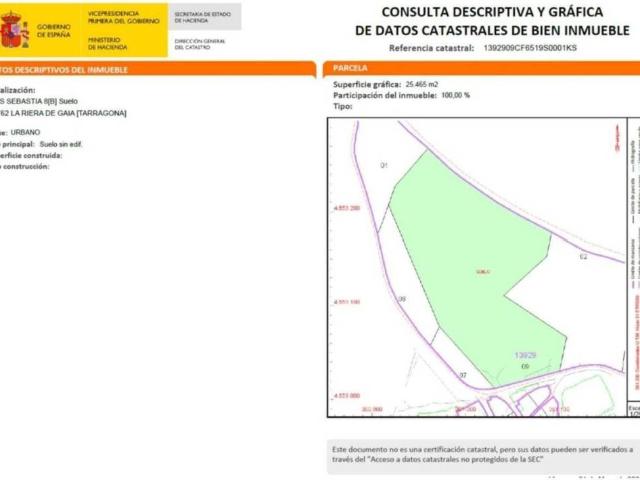Click 'DE DATOS CATASTRALES DE BIEN INMUEBLE' heading

[492, 30]
